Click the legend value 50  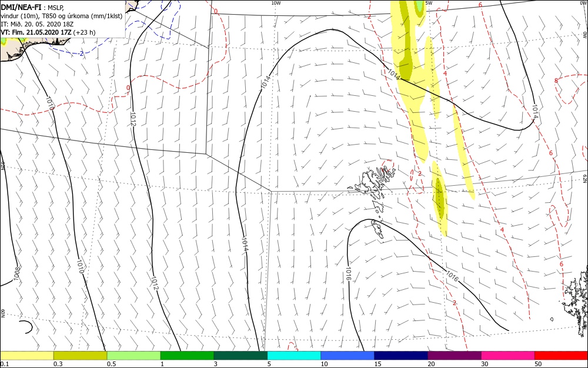pyautogui.click(x=538, y=364)
